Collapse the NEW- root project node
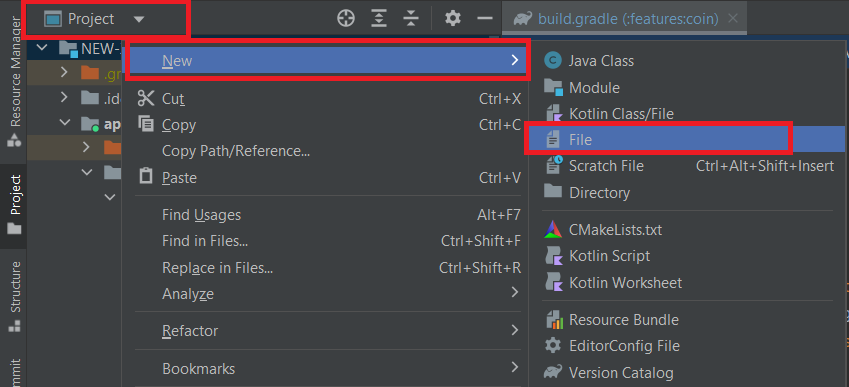Screen dimensions: 849x387 point(42,48)
